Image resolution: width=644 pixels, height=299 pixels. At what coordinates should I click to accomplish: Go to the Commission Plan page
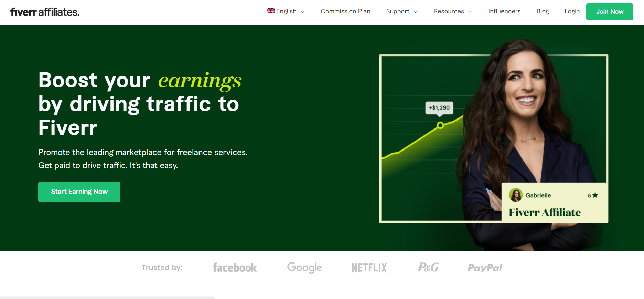[x=345, y=11]
